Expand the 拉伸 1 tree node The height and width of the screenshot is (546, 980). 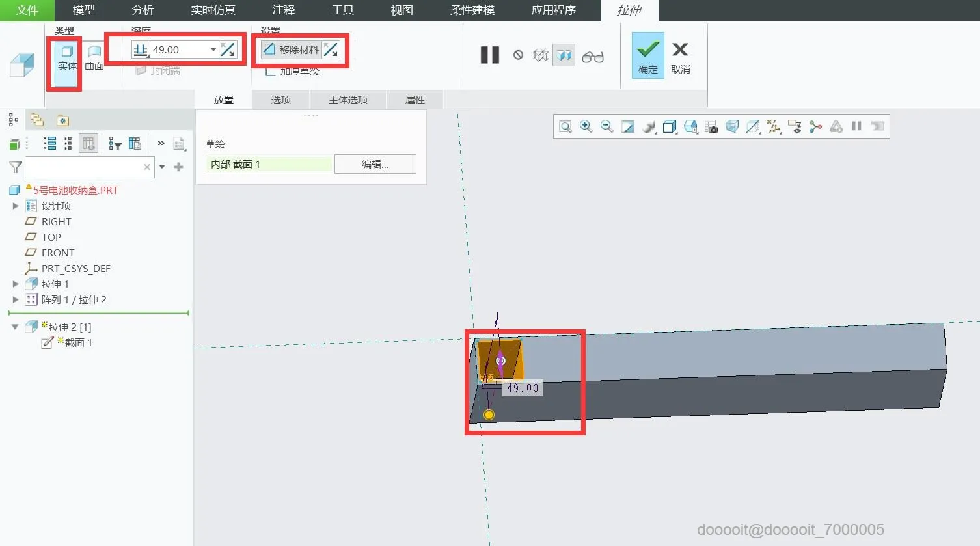pos(16,284)
